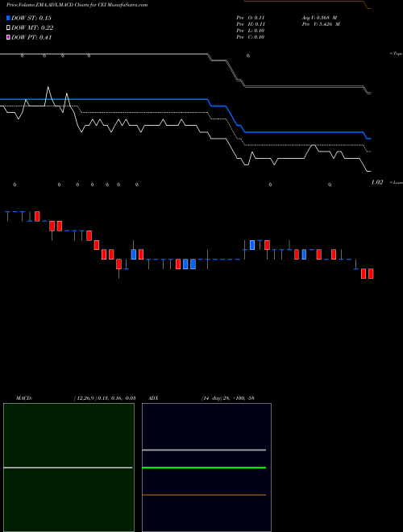Click the 'Pre O: 0.11' value
403x532 pixels.
click(251, 18)
